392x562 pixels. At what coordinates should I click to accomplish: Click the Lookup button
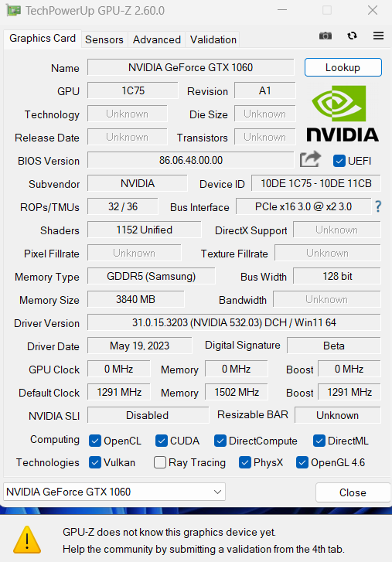pyautogui.click(x=343, y=67)
